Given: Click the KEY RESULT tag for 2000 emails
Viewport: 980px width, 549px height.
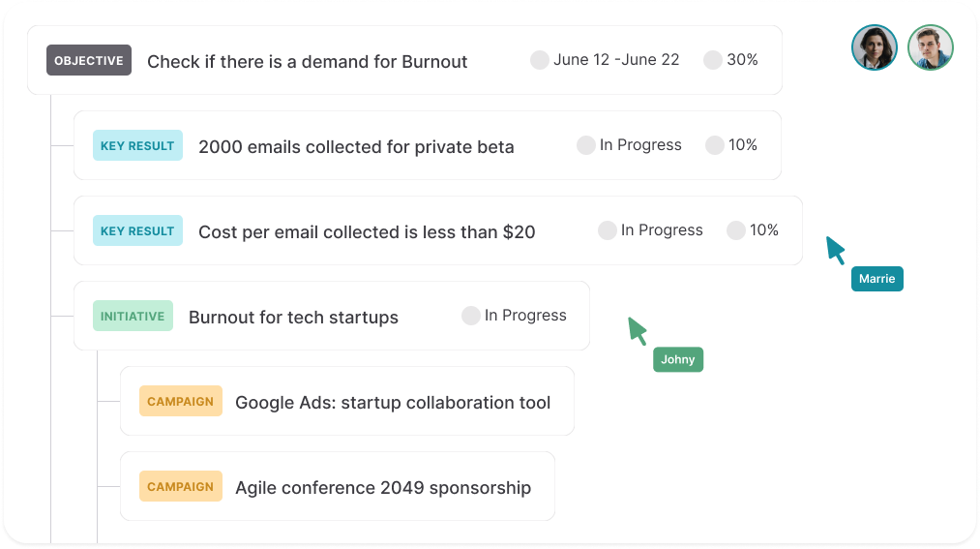Looking at the screenshot, I should click(x=137, y=145).
